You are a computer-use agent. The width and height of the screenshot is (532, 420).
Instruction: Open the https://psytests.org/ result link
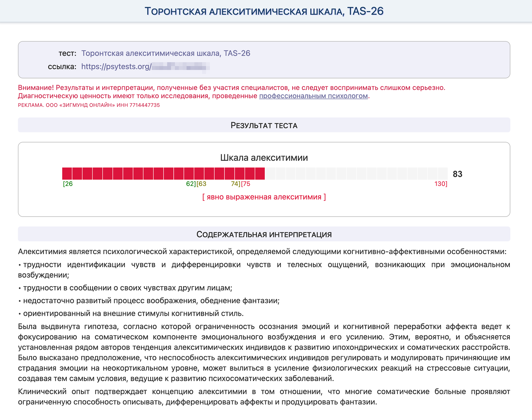tap(146, 66)
